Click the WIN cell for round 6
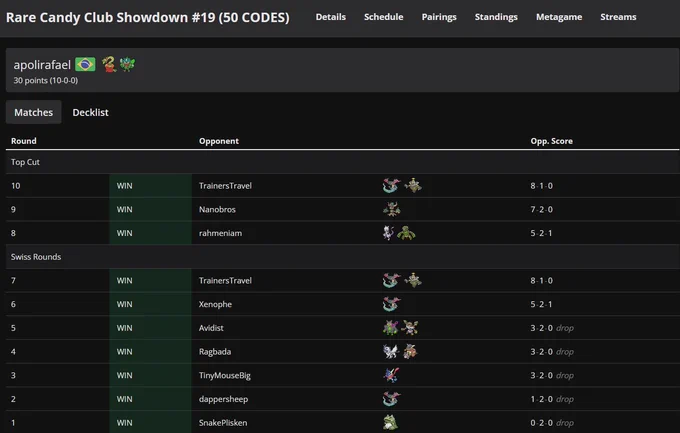 coord(150,304)
